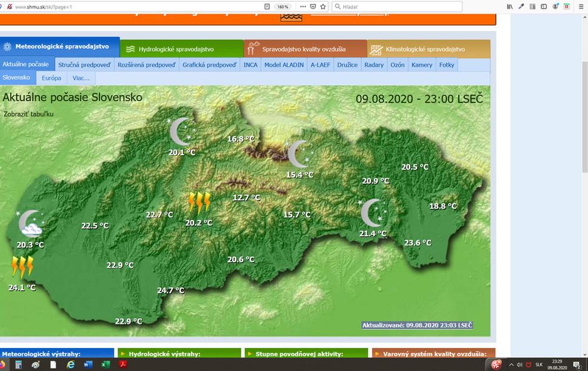
Task: Open the Radary tab
Action: pyautogui.click(x=374, y=65)
